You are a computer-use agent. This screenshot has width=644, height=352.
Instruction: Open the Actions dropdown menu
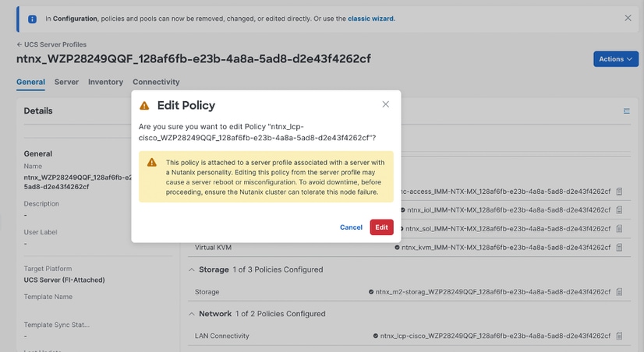coord(616,59)
